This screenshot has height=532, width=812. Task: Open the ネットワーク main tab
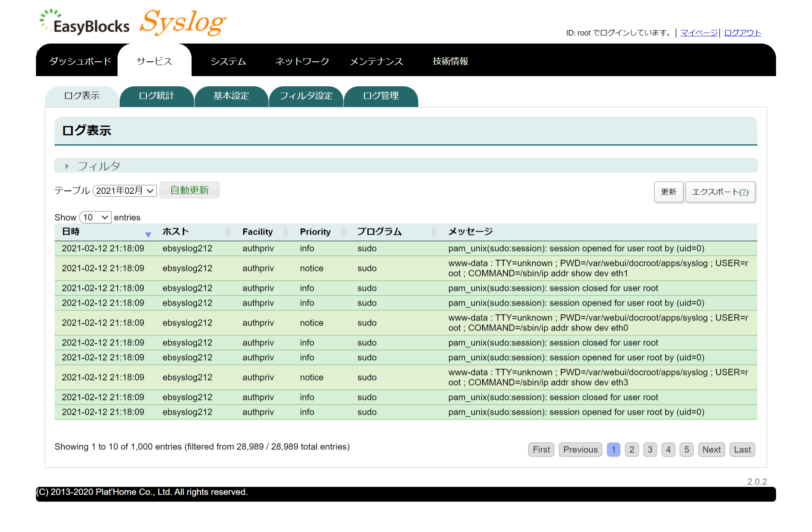(302, 61)
